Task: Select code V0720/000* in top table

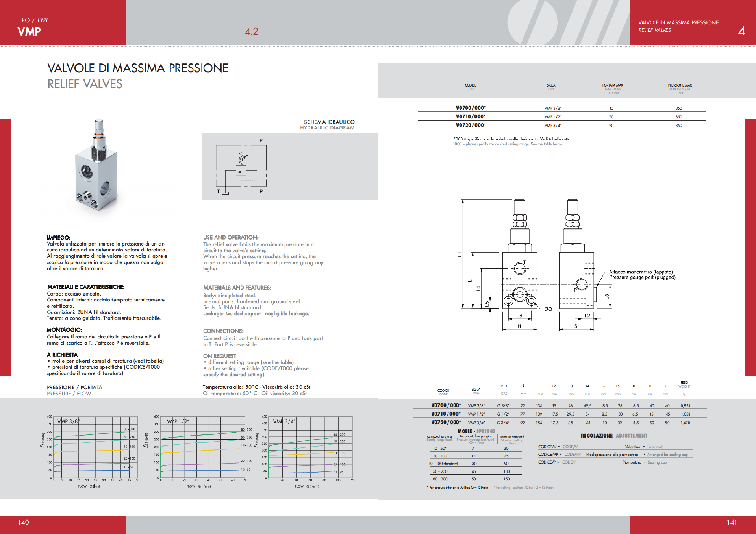Action: pyautogui.click(x=471, y=125)
